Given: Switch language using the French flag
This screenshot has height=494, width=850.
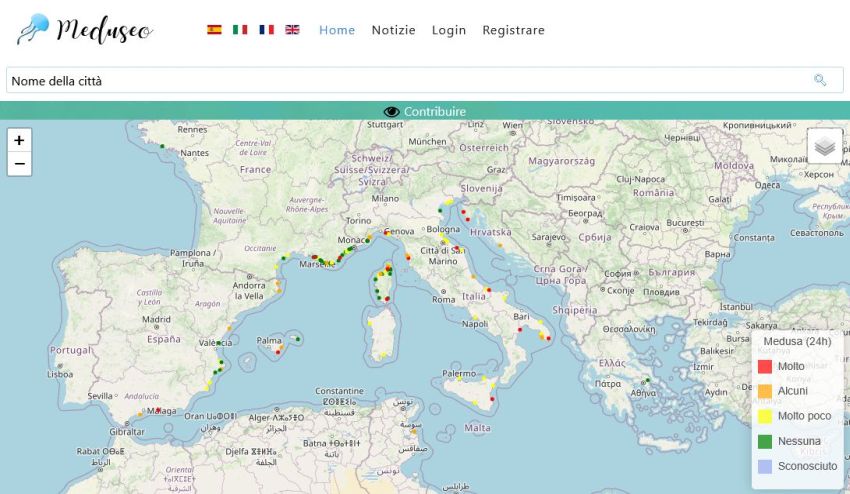Looking at the screenshot, I should click(x=266, y=30).
